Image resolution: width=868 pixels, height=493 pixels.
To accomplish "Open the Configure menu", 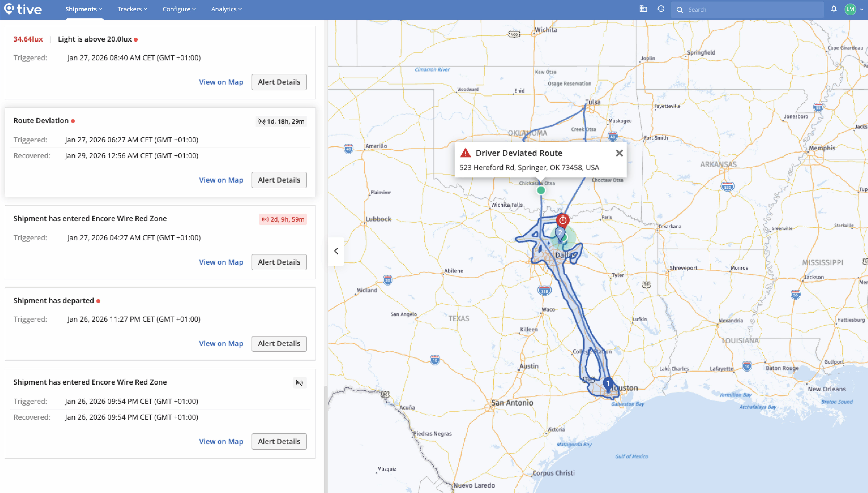I will (179, 9).
